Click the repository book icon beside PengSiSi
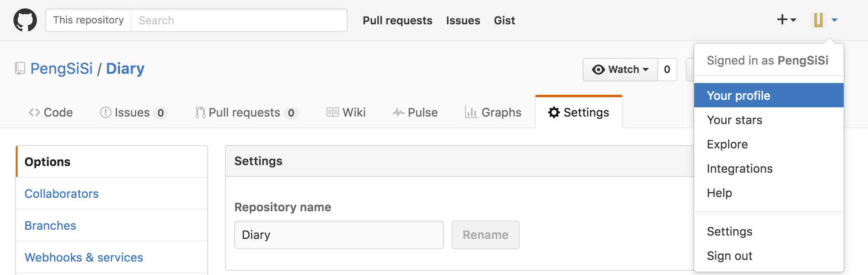The image size is (868, 275). pyautogui.click(x=20, y=69)
